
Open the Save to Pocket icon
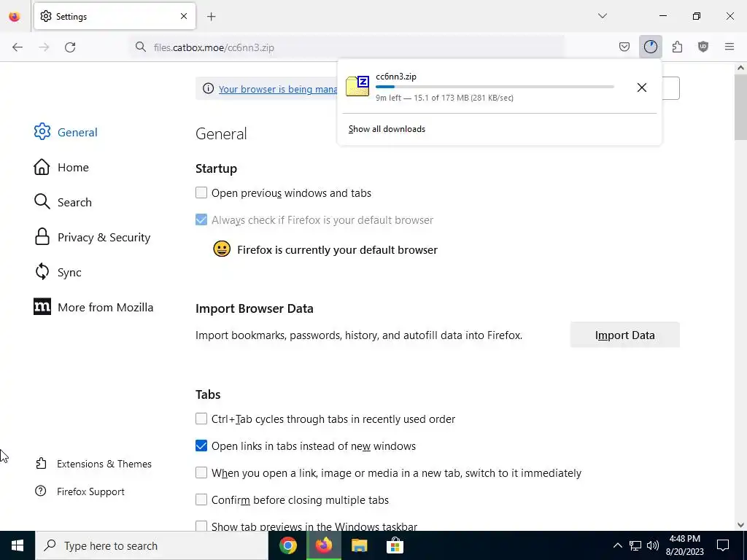click(x=624, y=47)
